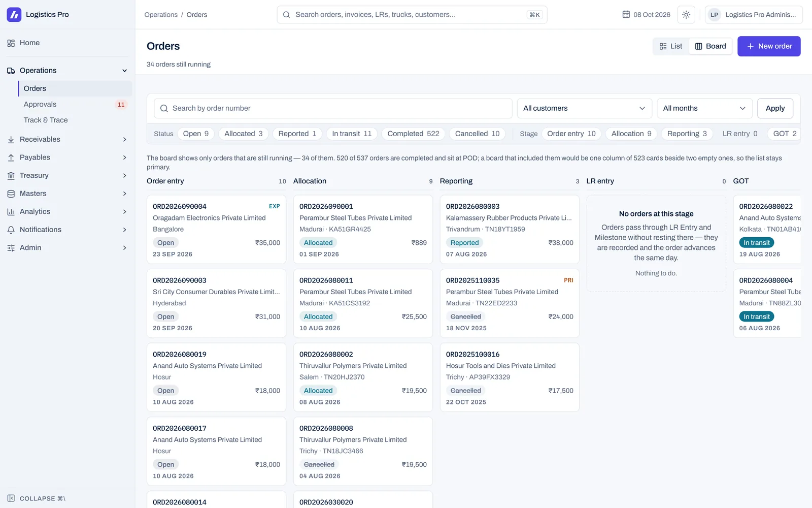Open the All months dropdown
This screenshot has height=508, width=812.
(x=704, y=108)
